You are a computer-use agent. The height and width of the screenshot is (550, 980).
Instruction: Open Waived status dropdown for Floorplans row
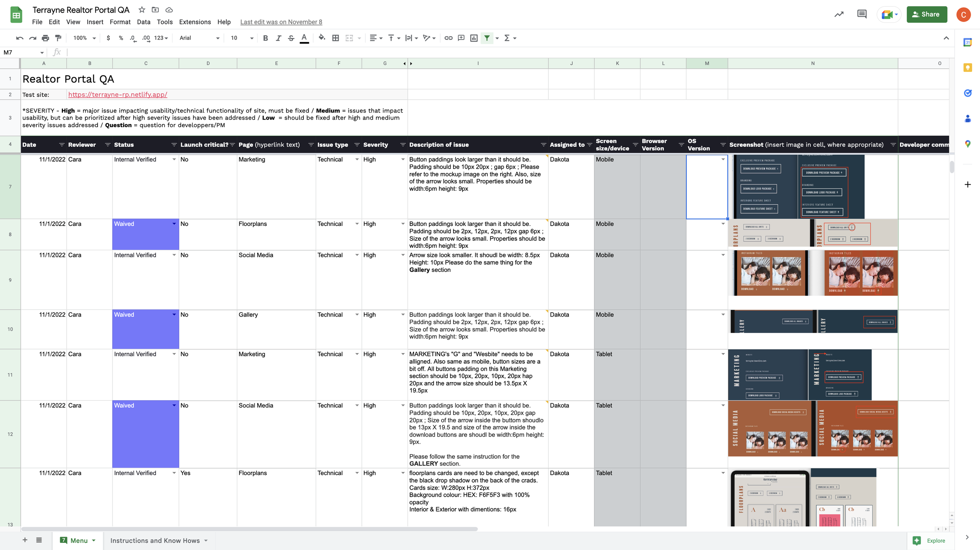(174, 224)
